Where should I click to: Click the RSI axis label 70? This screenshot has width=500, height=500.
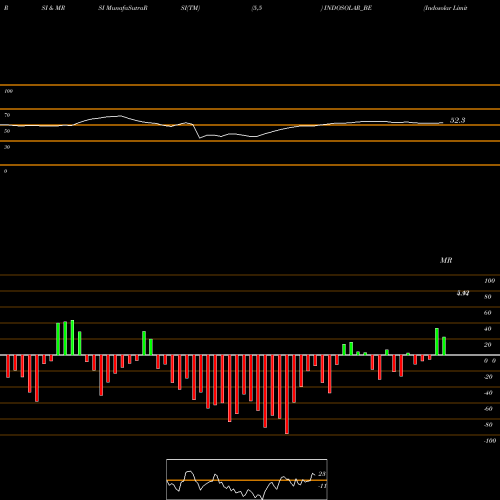(x=7, y=115)
